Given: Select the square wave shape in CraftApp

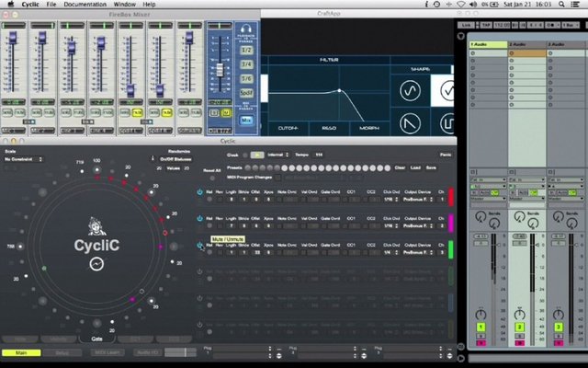Looking at the screenshot, I should tap(447, 123).
